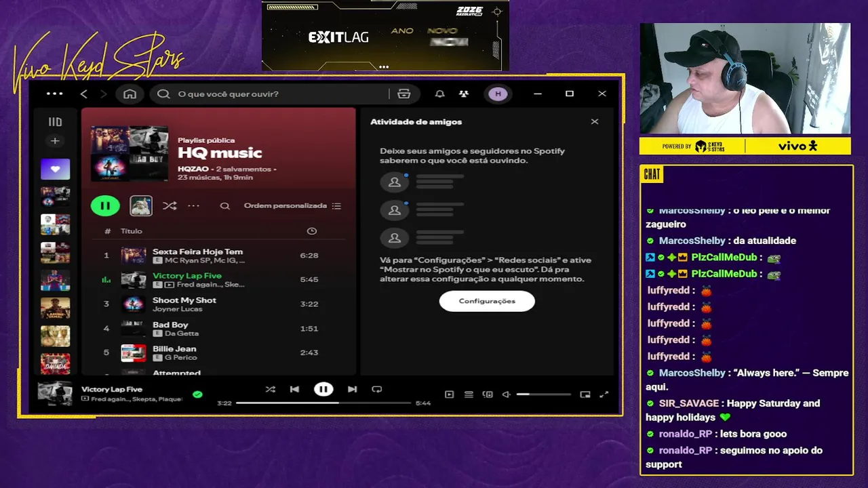Open the miniplayer icon
The image size is (868, 488).
click(x=585, y=394)
